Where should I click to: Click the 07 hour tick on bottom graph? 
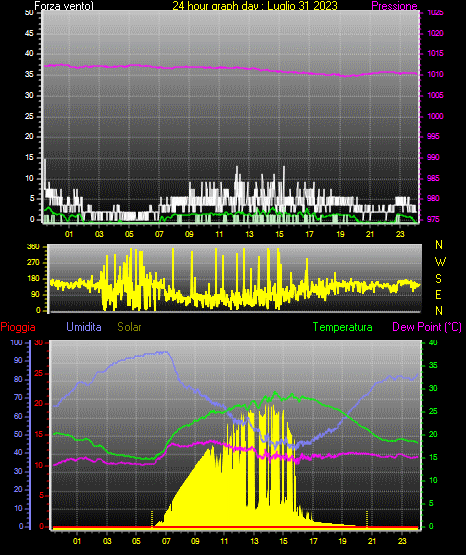coord(166,541)
